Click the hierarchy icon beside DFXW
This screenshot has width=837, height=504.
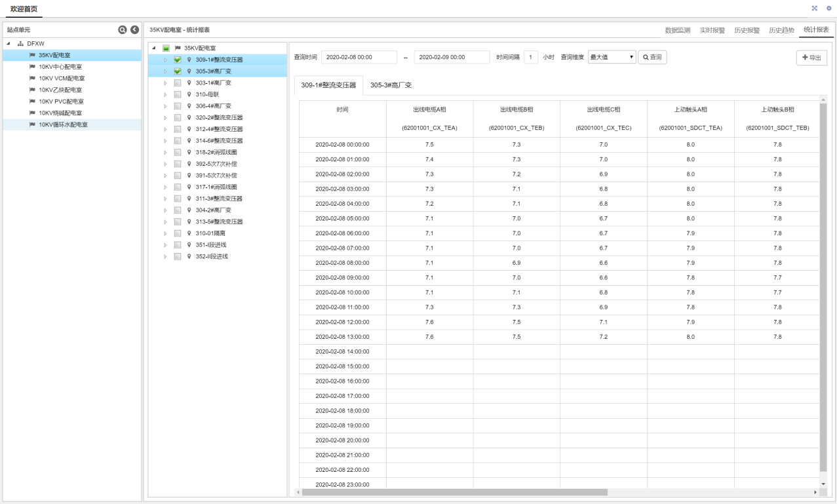20,44
